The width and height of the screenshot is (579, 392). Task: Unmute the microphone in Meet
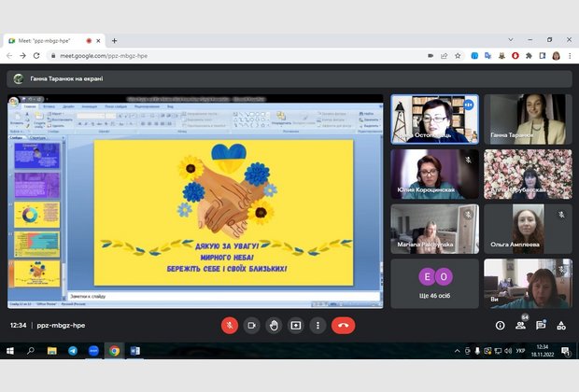(229, 325)
